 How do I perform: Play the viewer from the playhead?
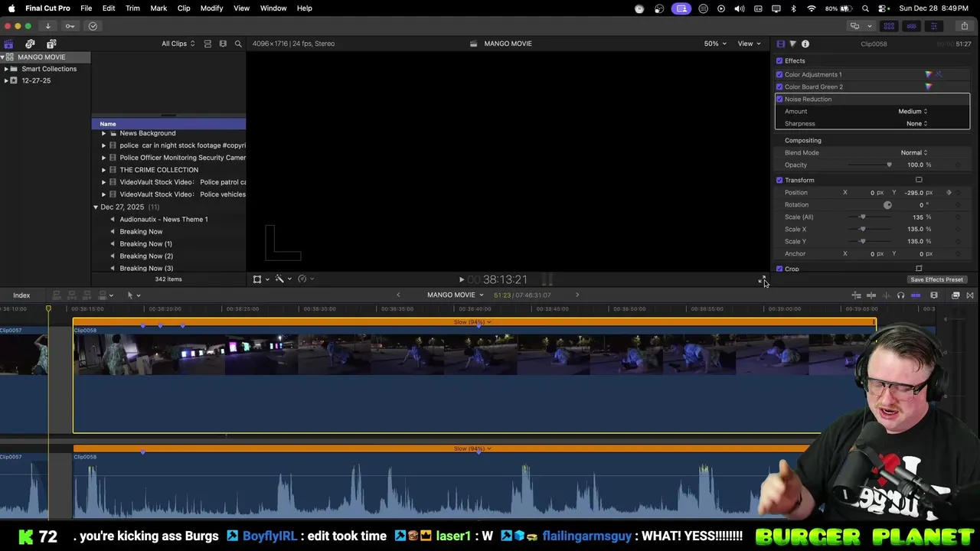(461, 280)
